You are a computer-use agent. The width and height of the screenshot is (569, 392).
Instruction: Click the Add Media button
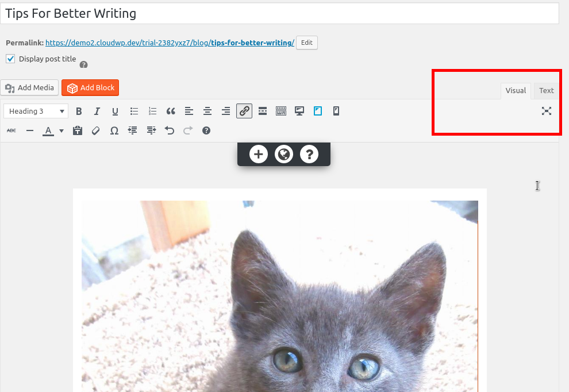(x=29, y=87)
